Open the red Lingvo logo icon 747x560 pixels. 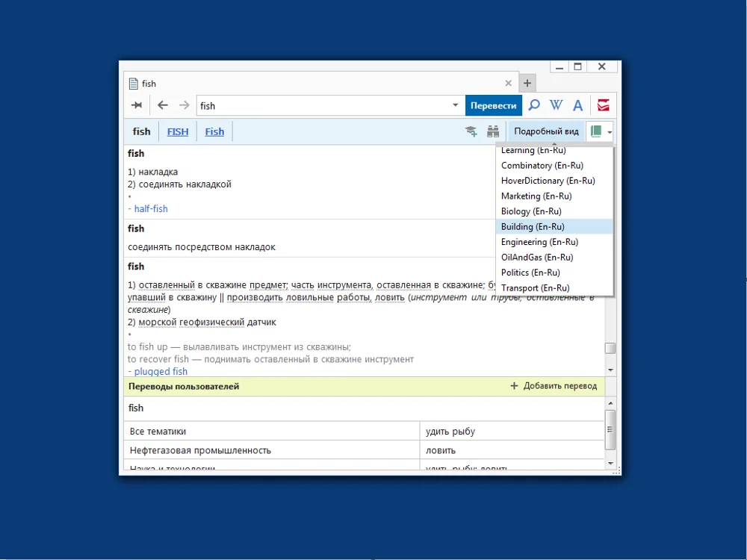click(603, 105)
